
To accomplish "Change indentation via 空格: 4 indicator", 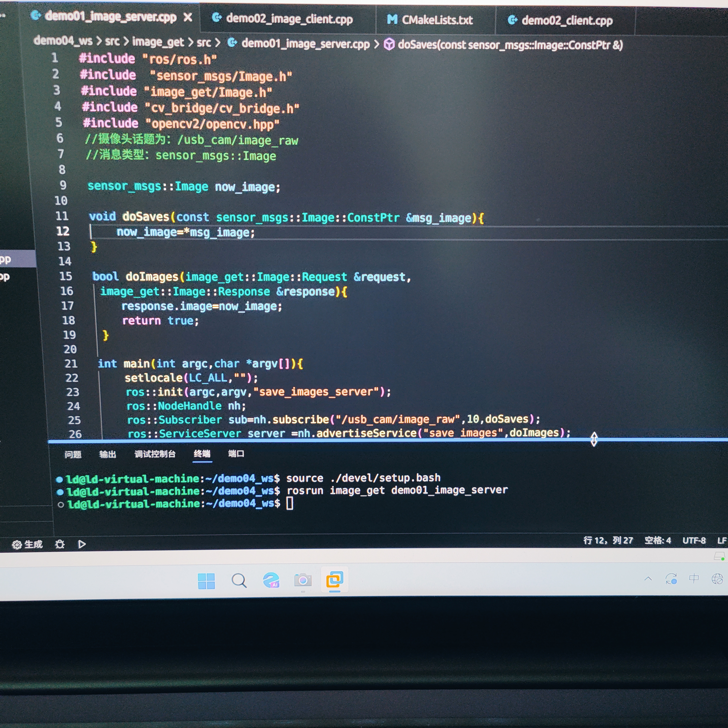I will 658,541.
